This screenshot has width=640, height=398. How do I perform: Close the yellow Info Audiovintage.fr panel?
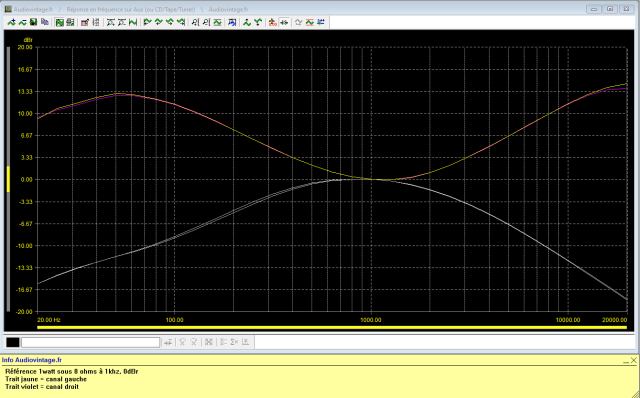(x=633, y=360)
